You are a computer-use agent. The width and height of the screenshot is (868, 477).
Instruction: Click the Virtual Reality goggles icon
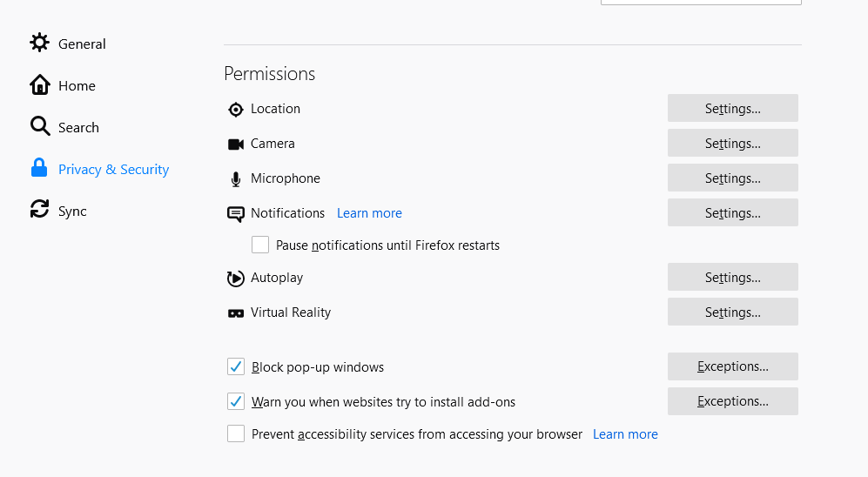pyautogui.click(x=236, y=313)
